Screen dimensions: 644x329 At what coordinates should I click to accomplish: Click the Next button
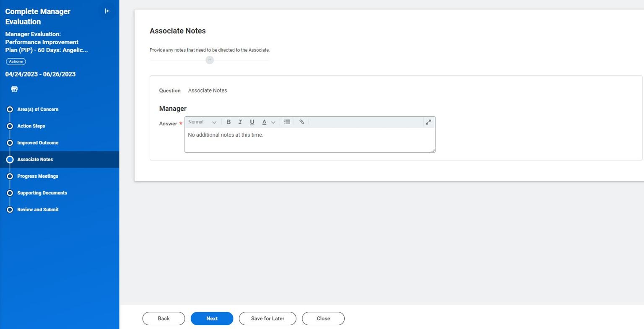pos(212,319)
